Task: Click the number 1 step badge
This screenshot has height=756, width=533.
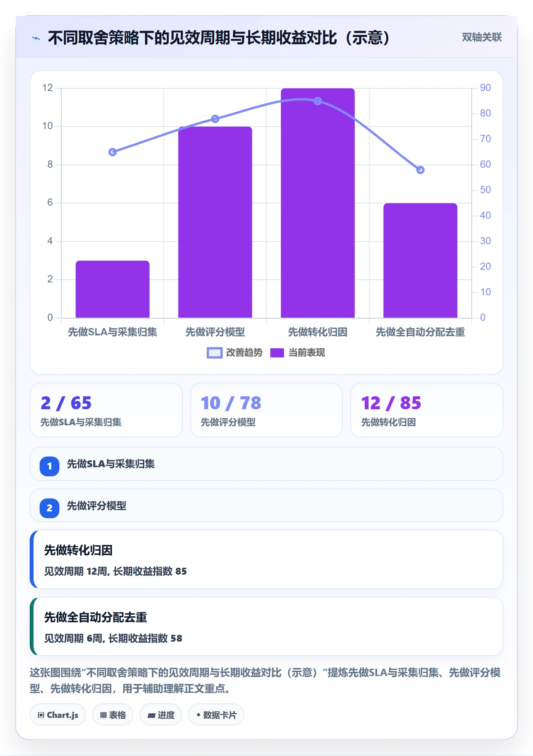Action: (x=49, y=466)
